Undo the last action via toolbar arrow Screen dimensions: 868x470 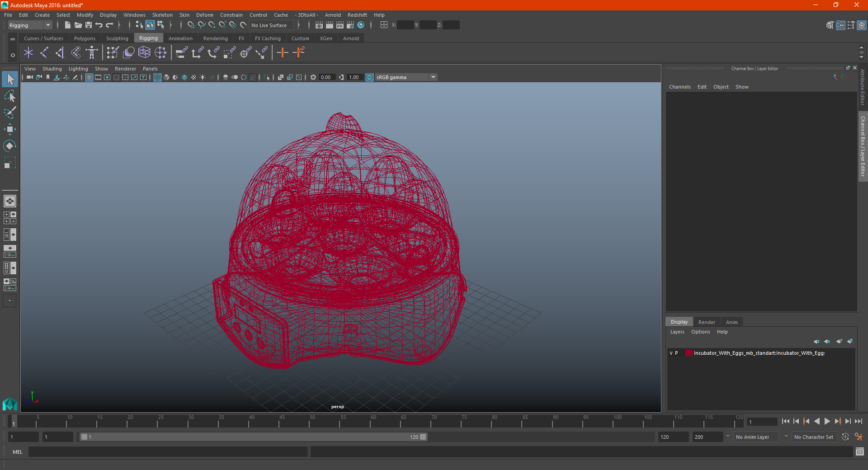(x=99, y=25)
